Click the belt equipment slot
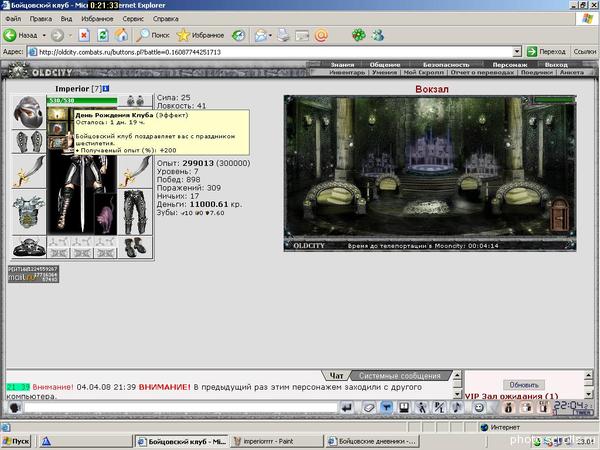Screen dimensions: 600x450 (x=28, y=247)
